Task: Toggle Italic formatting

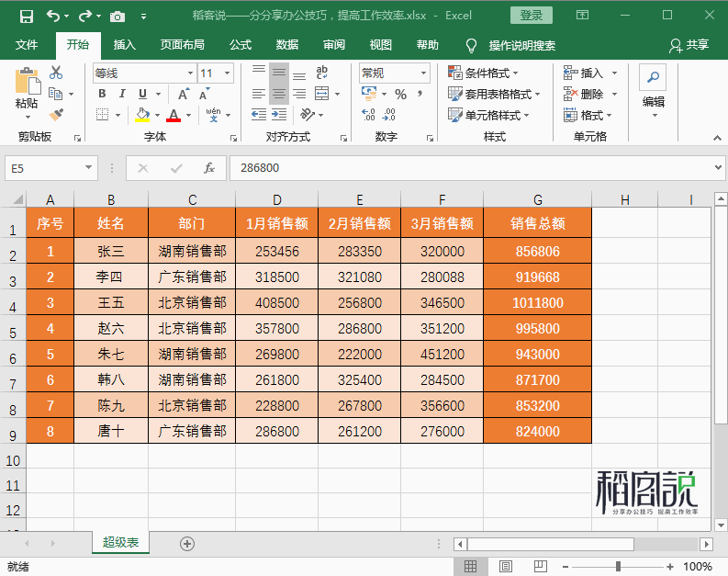Action: [122, 94]
